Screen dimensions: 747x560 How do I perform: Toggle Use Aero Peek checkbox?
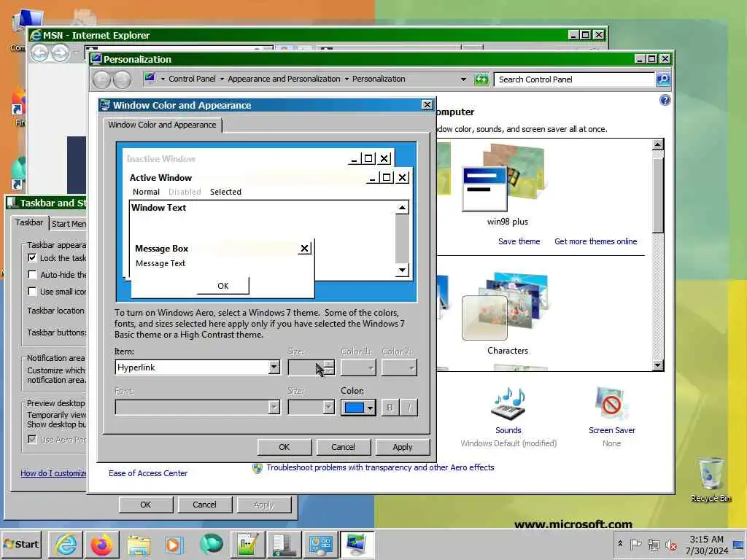[32, 439]
